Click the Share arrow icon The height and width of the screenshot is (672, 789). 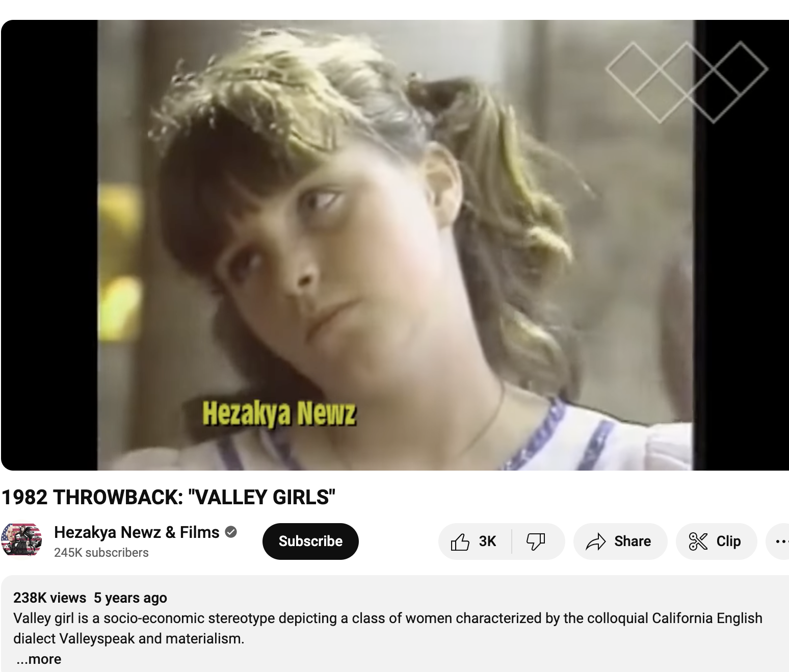595,541
